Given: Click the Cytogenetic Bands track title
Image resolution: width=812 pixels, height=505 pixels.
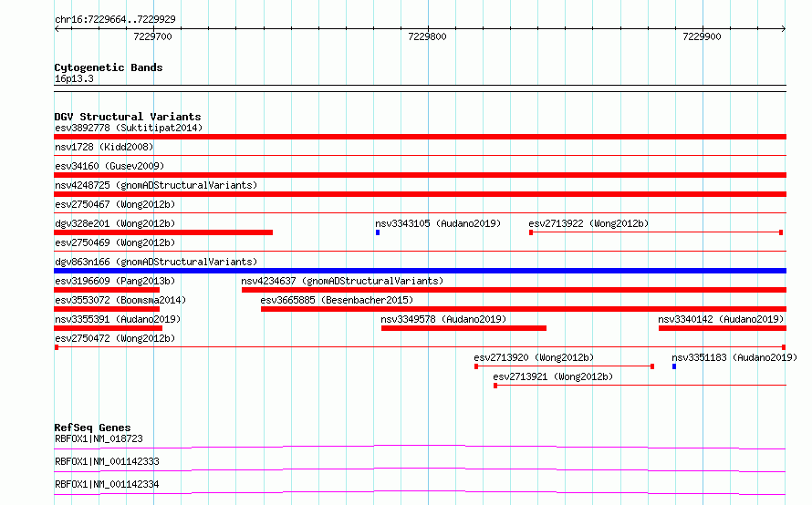Looking at the screenshot, I should click(109, 67).
